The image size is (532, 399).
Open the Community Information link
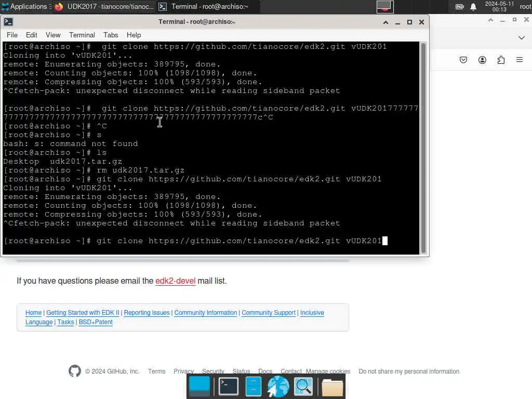206,312
